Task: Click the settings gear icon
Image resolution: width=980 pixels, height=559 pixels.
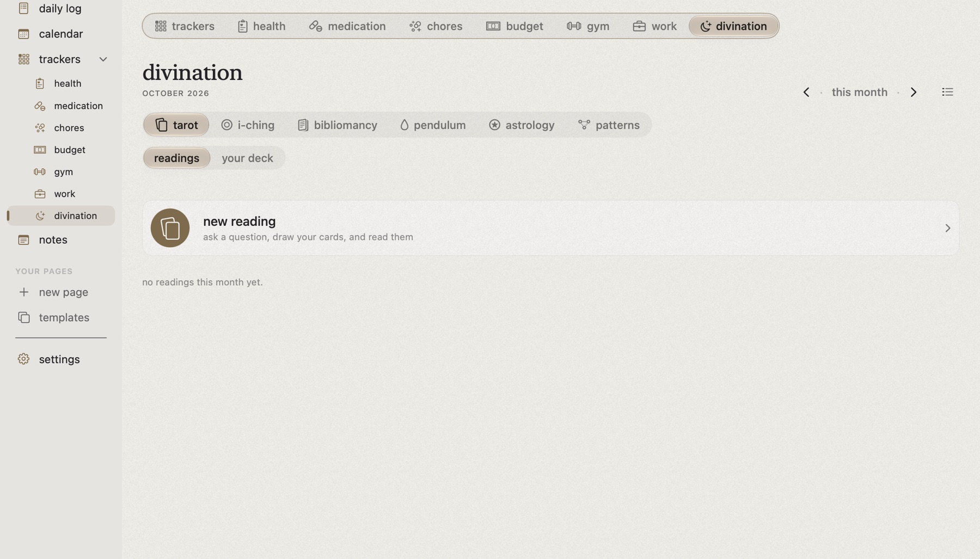Action: point(23,359)
